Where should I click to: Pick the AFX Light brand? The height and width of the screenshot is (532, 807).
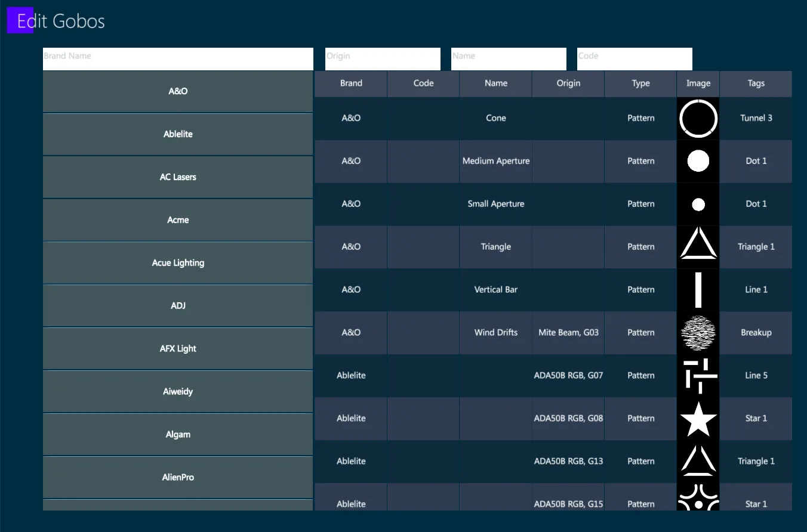[178, 349]
